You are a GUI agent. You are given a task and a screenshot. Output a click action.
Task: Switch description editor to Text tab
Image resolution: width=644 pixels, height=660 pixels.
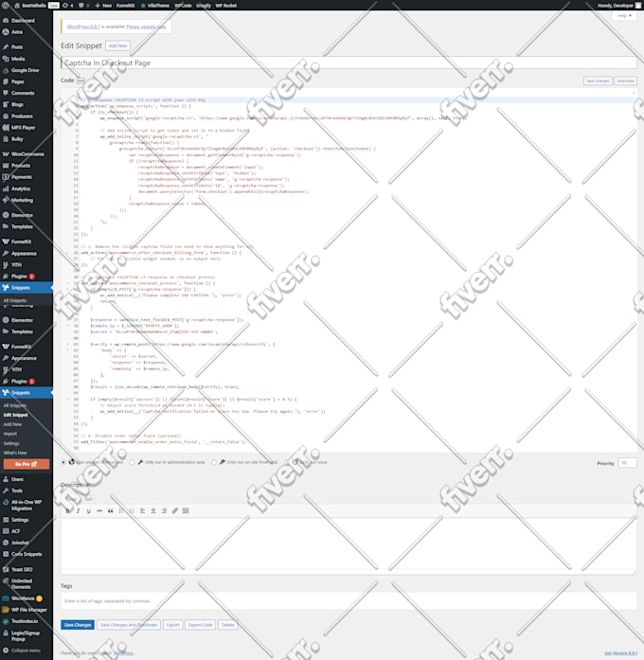coord(88,499)
